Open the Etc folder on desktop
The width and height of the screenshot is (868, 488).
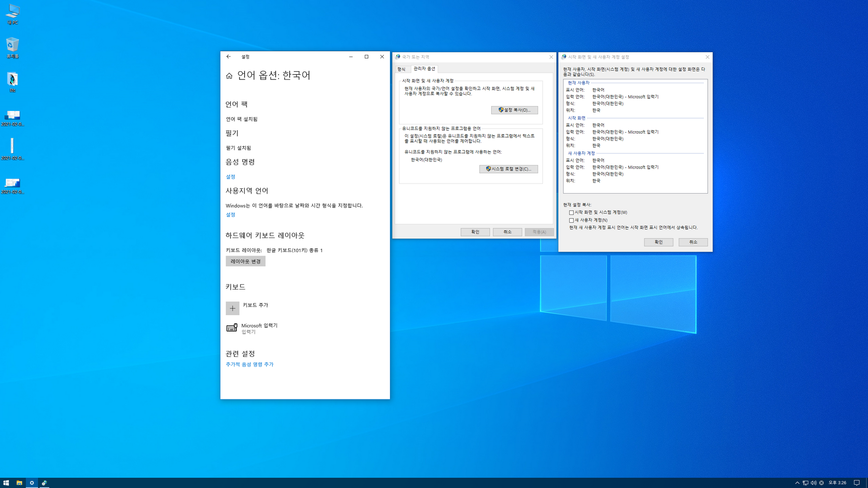tap(13, 82)
